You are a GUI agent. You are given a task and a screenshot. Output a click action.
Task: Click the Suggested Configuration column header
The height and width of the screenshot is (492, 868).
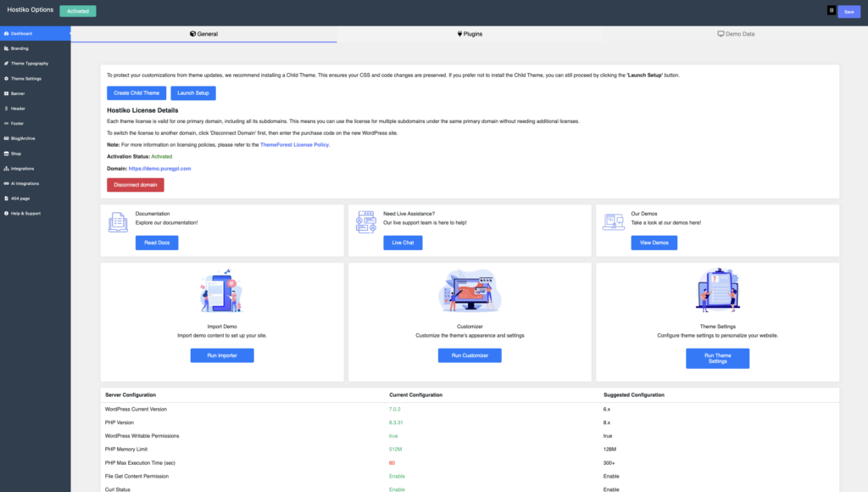click(634, 395)
